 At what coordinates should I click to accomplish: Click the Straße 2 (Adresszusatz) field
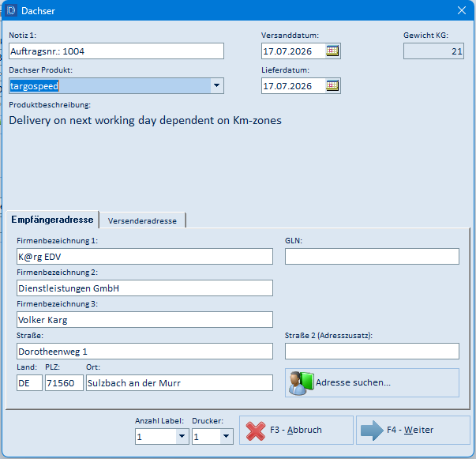[x=372, y=351]
